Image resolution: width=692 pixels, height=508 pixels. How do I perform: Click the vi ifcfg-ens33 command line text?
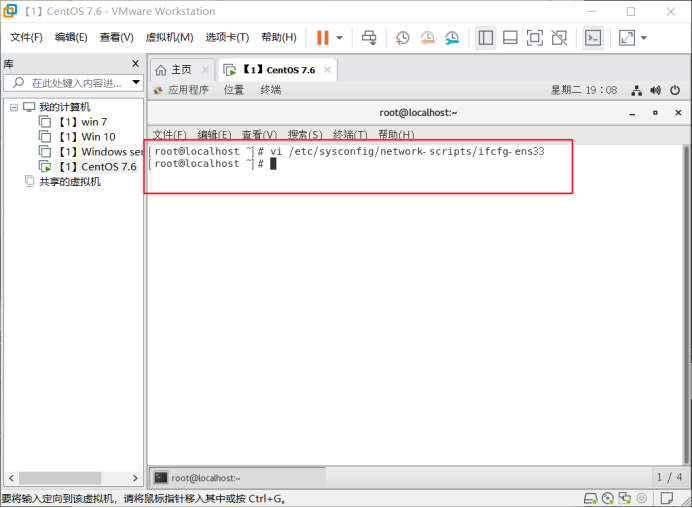point(407,151)
